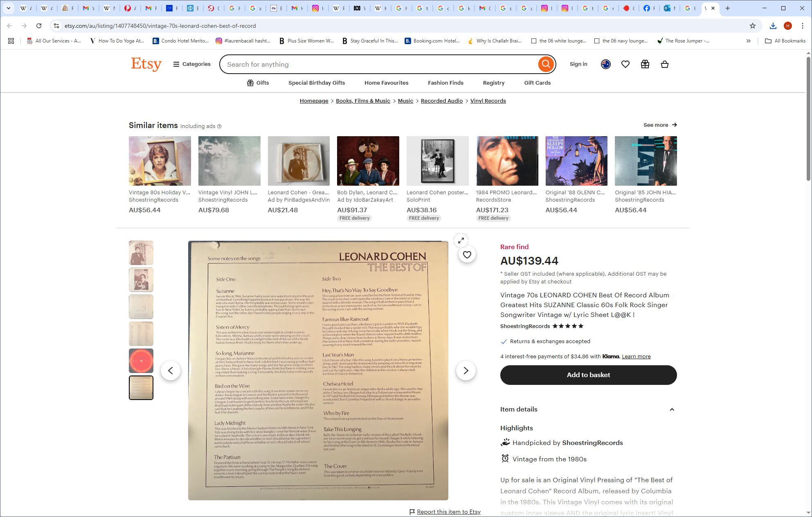Open Vintage 80s Holiday similar item thumbnail
The image size is (812, 517).
point(160,161)
